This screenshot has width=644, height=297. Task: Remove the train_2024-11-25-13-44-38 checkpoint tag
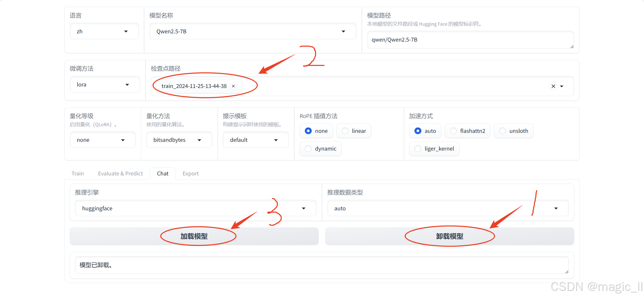click(233, 86)
